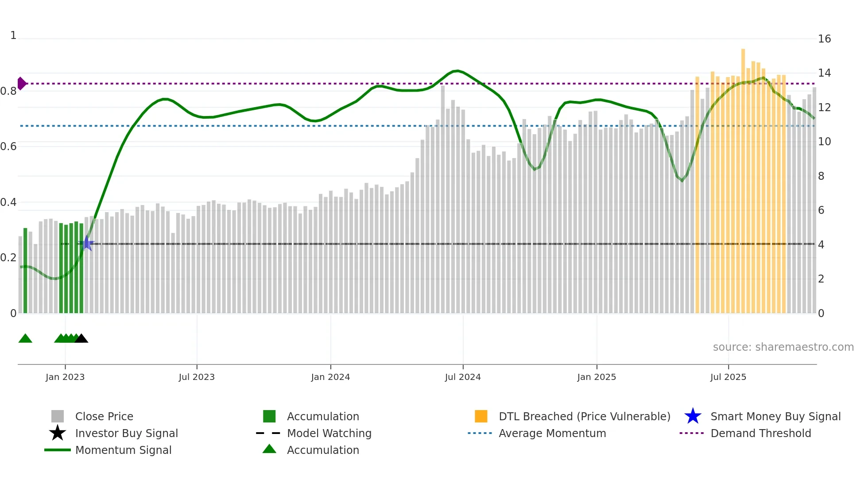868x488 pixels.
Task: Click the Jan 2023 axis label
Action: coord(65,377)
